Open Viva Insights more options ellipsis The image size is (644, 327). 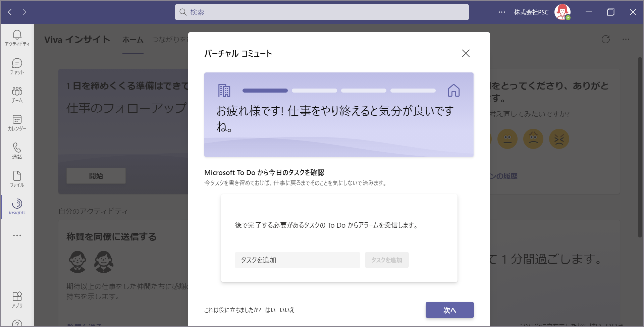click(626, 39)
